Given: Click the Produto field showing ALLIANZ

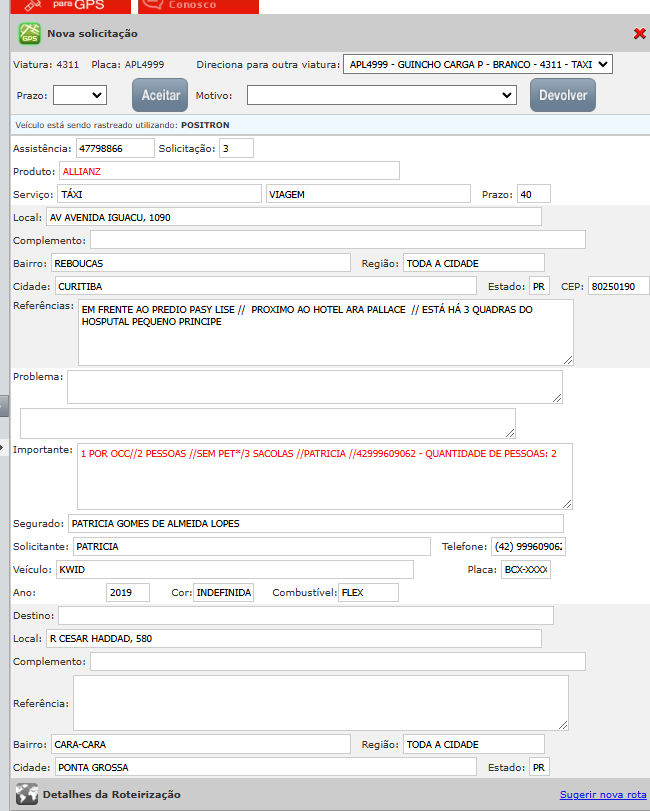Looking at the screenshot, I should pyautogui.click(x=229, y=171).
